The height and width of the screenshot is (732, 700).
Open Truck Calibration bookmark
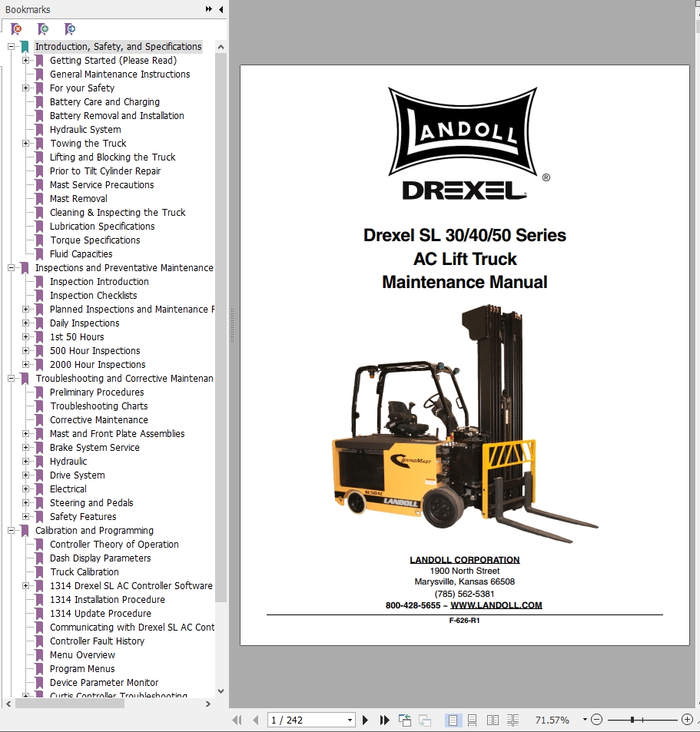pyautogui.click(x=85, y=572)
